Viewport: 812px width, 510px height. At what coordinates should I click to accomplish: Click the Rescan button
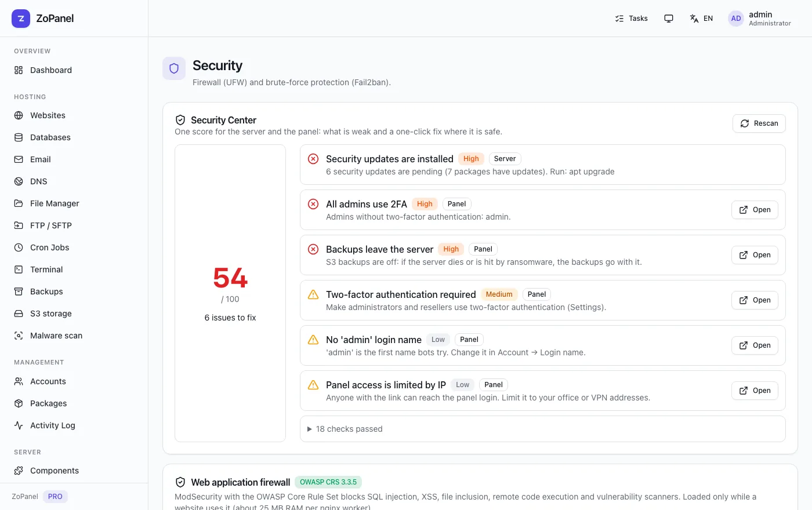[x=759, y=123]
